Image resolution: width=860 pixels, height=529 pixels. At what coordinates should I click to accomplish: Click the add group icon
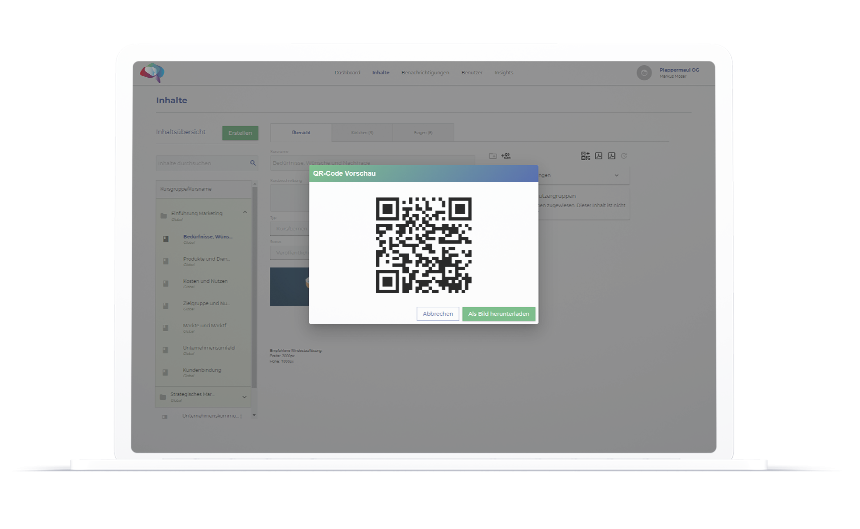point(506,156)
